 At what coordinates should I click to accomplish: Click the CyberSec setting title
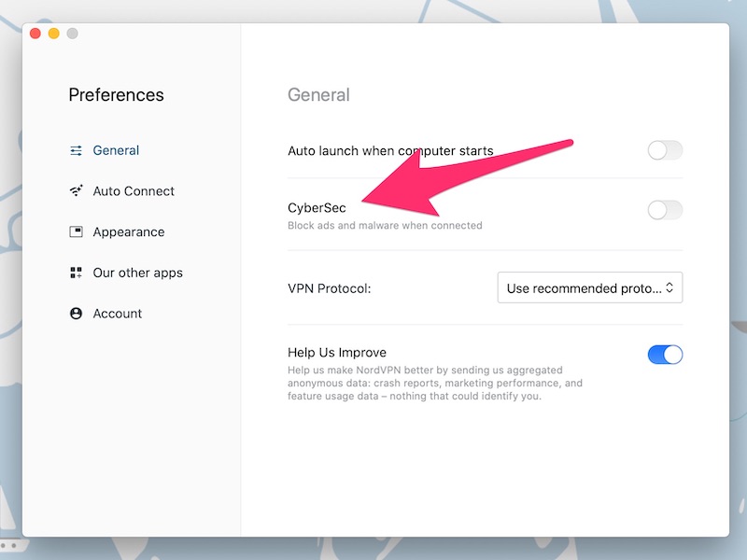pyautogui.click(x=317, y=208)
